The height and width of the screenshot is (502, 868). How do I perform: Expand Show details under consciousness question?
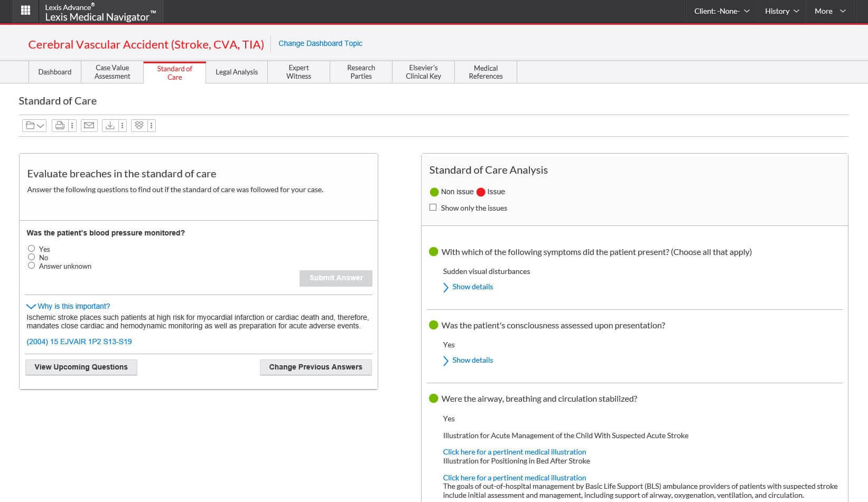pos(468,360)
